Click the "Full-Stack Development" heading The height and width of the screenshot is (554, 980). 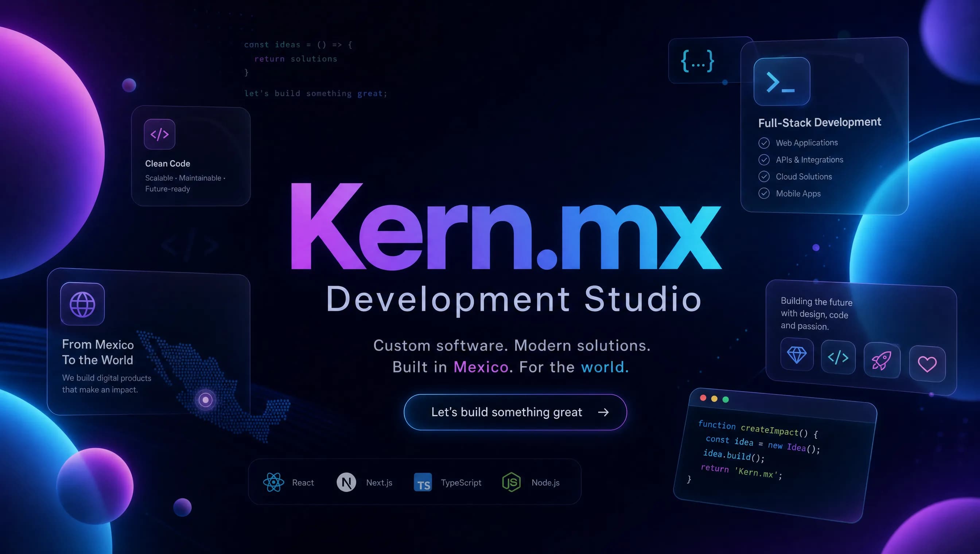819,122
